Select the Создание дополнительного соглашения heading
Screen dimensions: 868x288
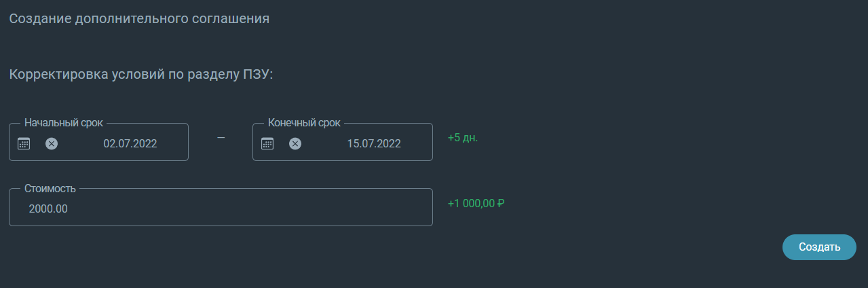(139, 18)
